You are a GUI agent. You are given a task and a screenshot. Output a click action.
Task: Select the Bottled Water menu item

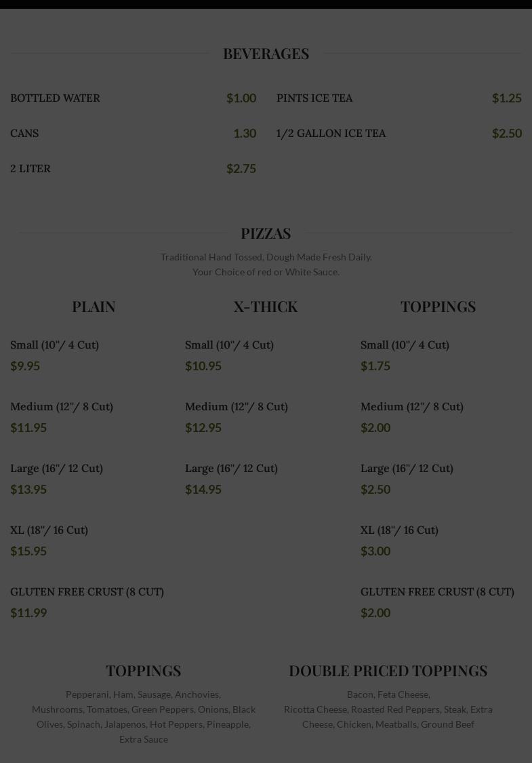(55, 98)
